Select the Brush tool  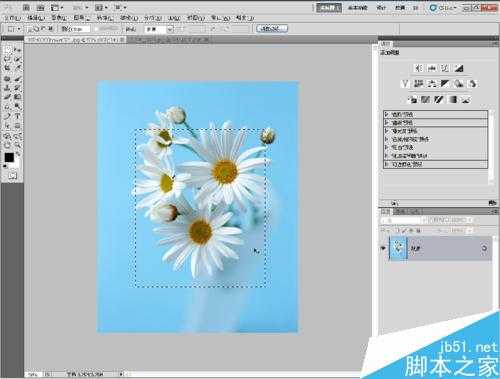pos(18,79)
